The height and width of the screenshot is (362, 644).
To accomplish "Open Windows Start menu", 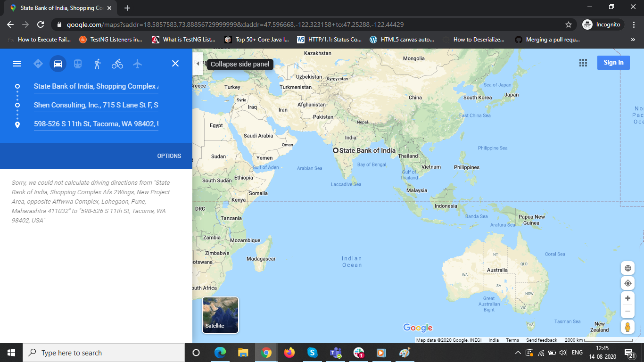I will (x=11, y=353).
